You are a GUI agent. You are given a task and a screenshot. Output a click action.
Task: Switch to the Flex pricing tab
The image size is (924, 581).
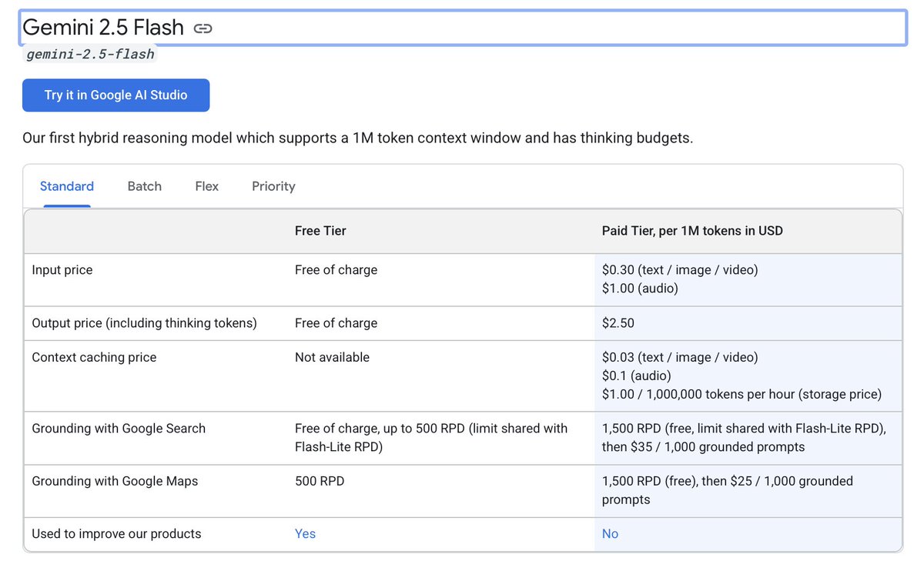[207, 186]
